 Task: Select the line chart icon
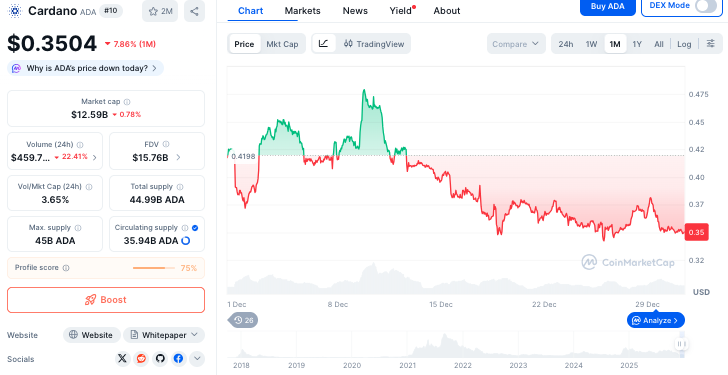coord(324,44)
